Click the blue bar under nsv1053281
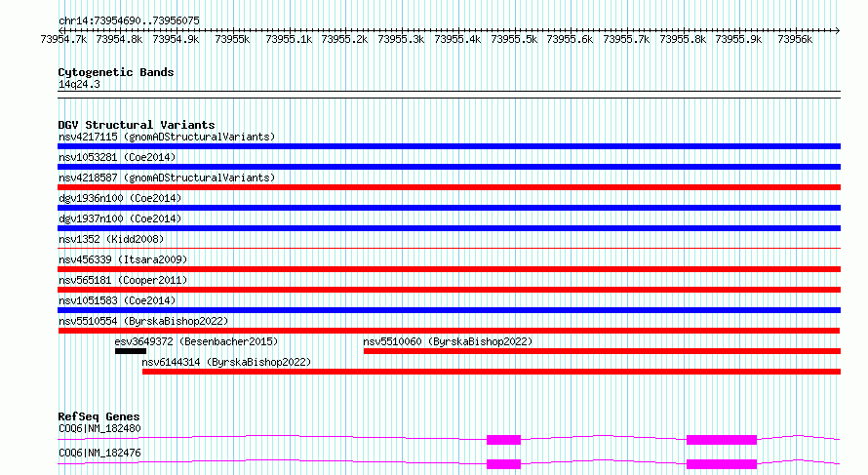This screenshot has width=868, height=475. [x=449, y=167]
